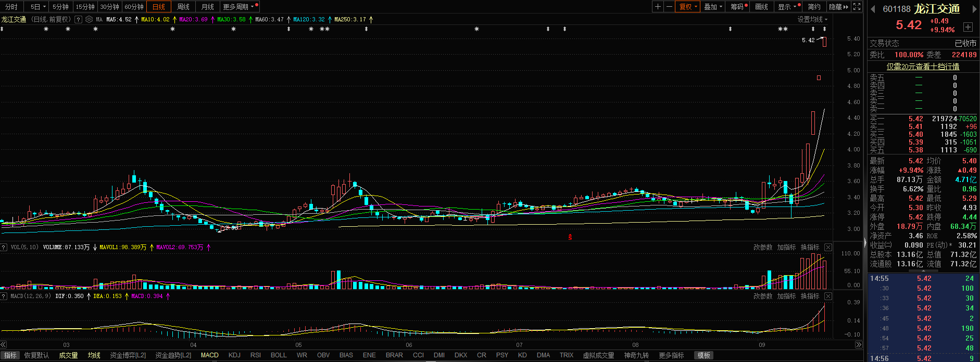This screenshot has height=362, width=980.
Task: Toggle the 画线 drawing tools
Action: (x=761, y=7)
